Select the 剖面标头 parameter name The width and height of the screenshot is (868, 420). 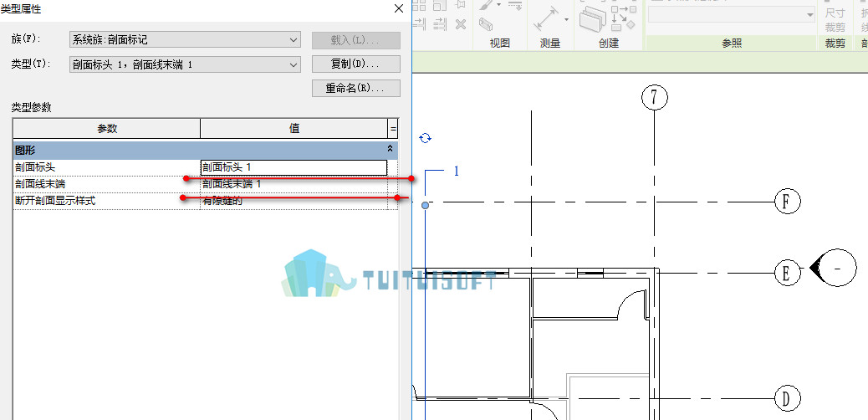point(35,166)
